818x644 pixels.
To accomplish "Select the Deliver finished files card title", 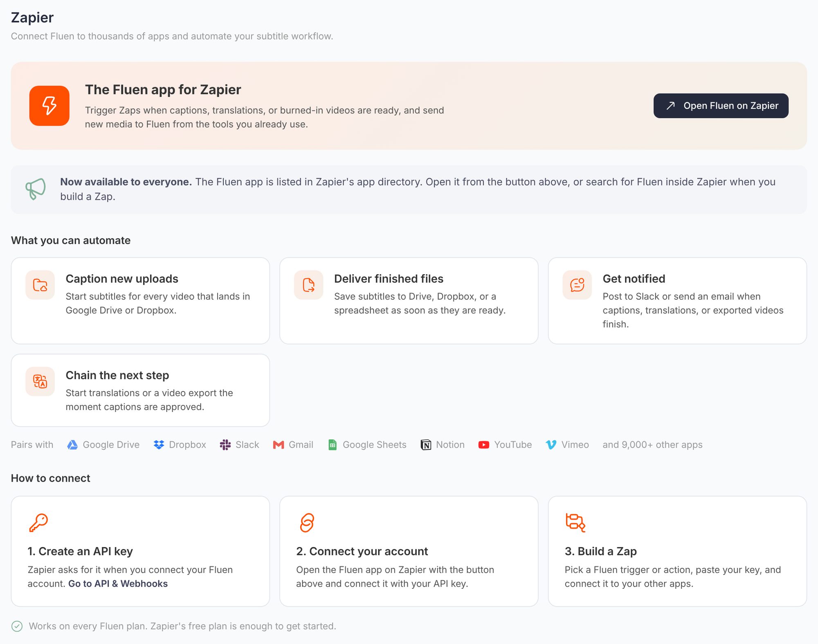I will tap(389, 279).
